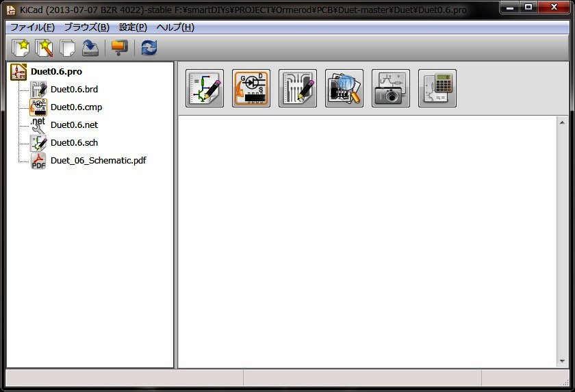Click the save project toolbar icon
This screenshot has height=392, width=575.
(90, 48)
